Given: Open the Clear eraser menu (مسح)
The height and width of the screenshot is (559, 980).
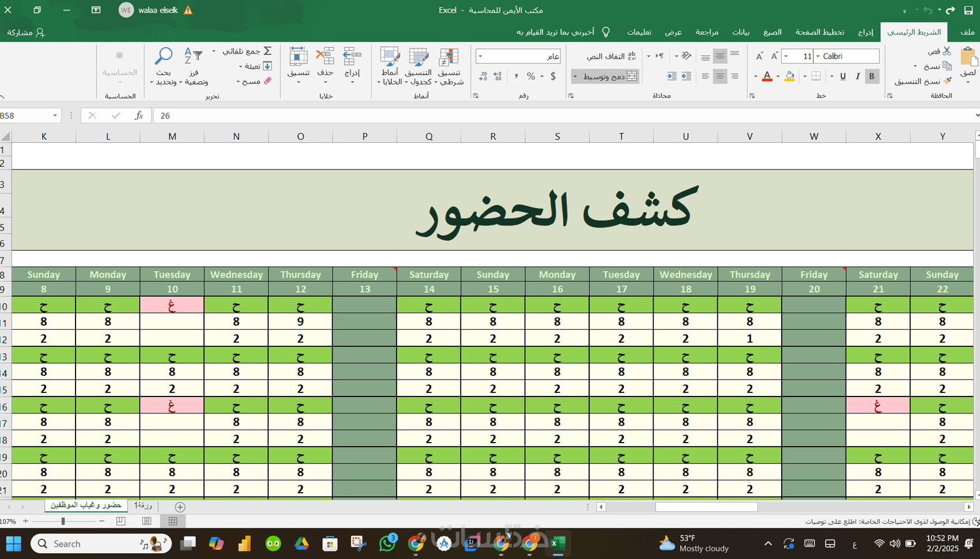Looking at the screenshot, I should click(x=254, y=81).
